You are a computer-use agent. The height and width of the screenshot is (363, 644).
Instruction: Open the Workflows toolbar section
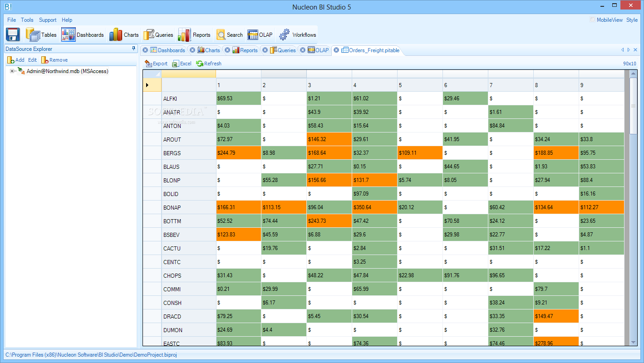click(297, 34)
